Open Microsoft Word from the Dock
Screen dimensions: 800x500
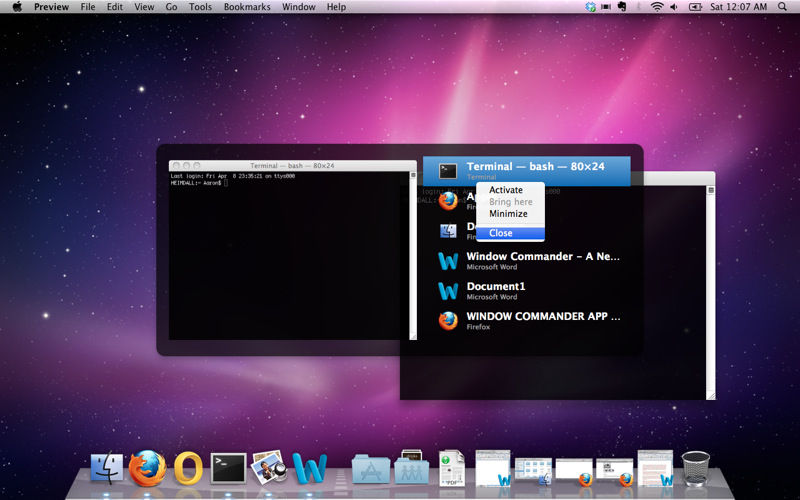(x=310, y=467)
